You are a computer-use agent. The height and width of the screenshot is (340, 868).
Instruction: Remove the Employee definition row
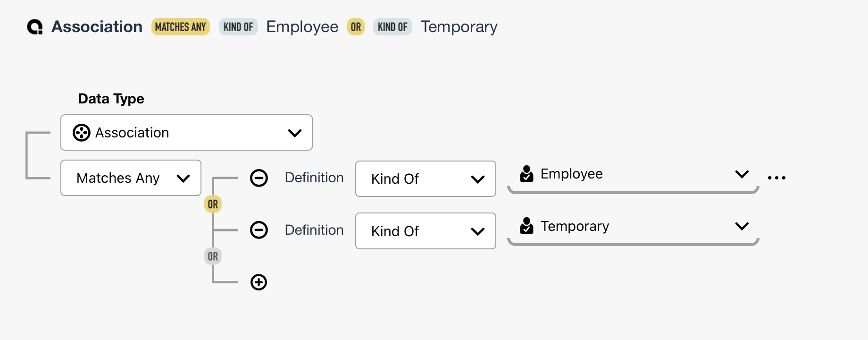259,178
